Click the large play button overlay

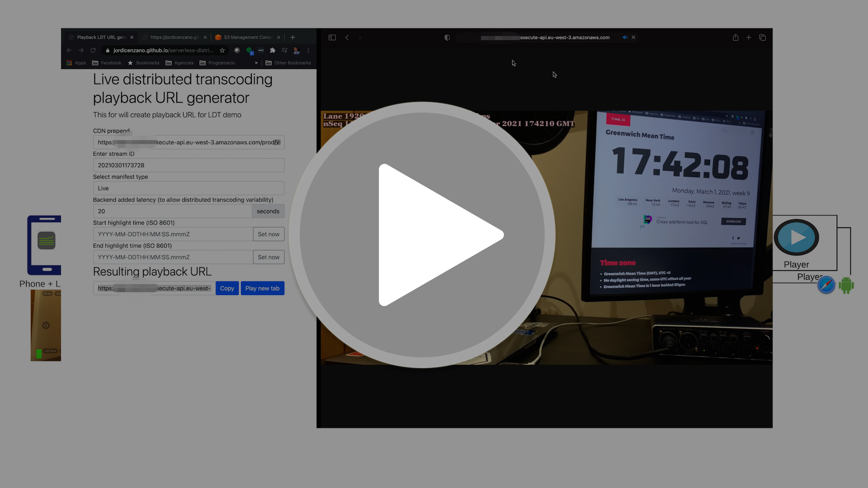click(x=422, y=235)
